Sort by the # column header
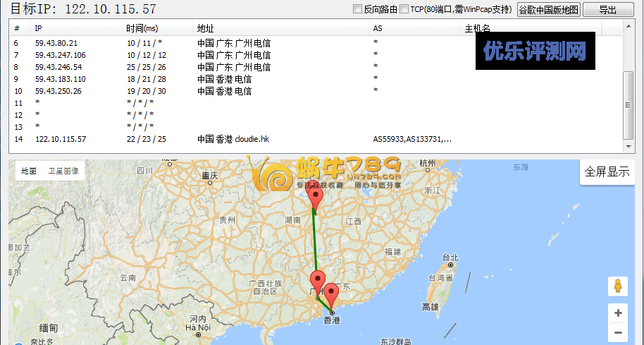The height and width of the screenshot is (345, 644). [x=20, y=28]
